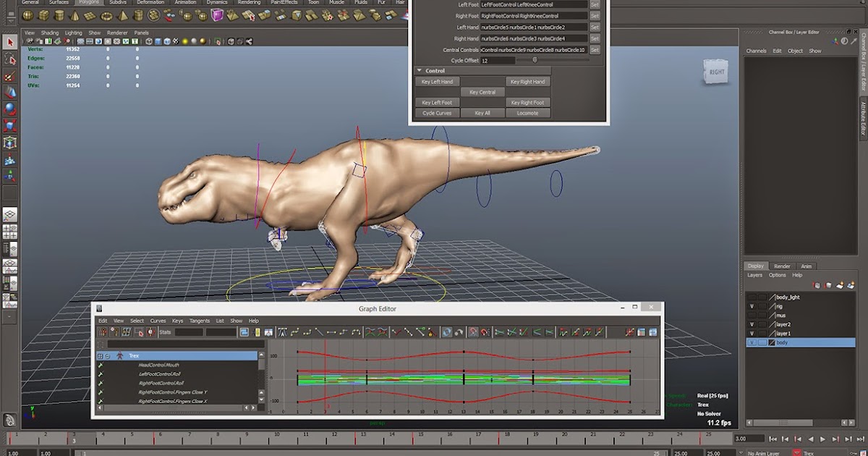Toggle visibility of body_light layer
868x456 pixels.
[x=752, y=297]
